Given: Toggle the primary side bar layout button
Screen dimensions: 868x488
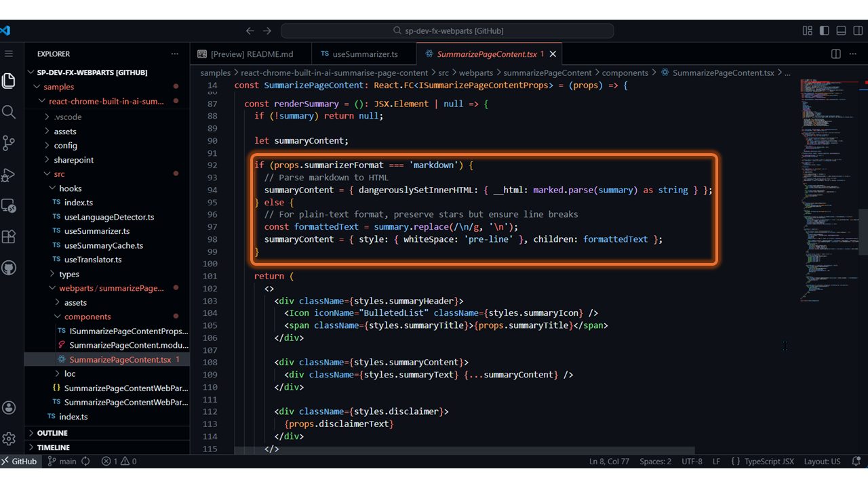Looking at the screenshot, I should pyautogui.click(x=824, y=30).
